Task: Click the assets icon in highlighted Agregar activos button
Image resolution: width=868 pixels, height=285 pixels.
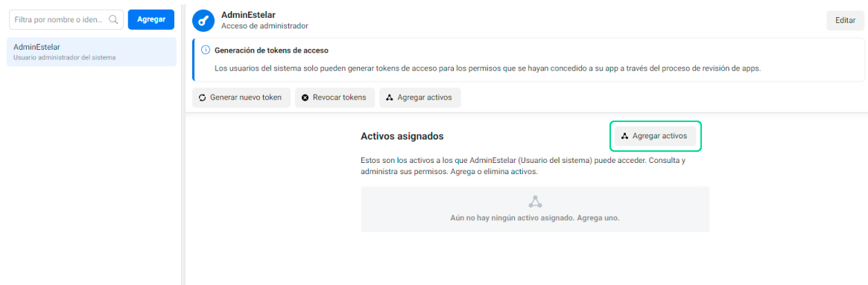Action: pyautogui.click(x=624, y=135)
